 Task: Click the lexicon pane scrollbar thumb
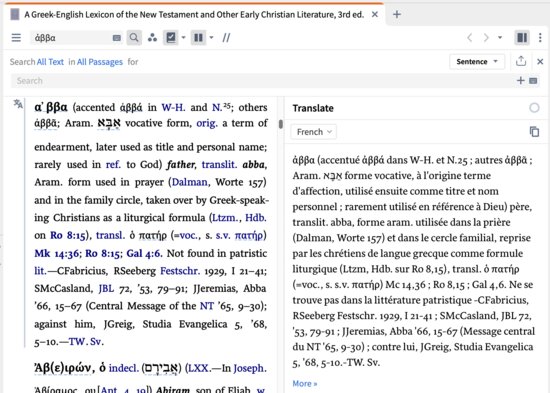point(281,124)
